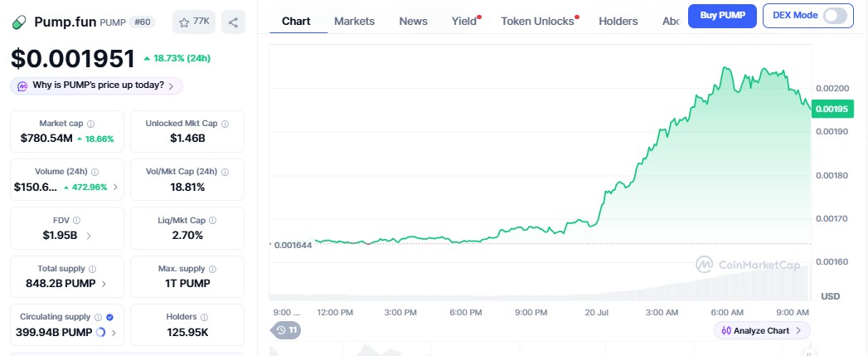The height and width of the screenshot is (356, 868).
Task: Click the 399.94B PUMP circulating supply
Action: pos(54,333)
